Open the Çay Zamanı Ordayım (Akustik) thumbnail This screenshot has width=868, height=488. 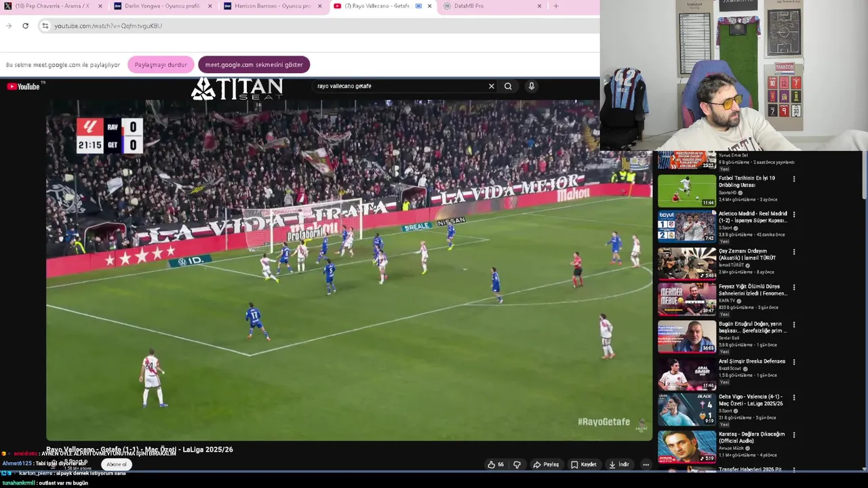pyautogui.click(x=686, y=263)
